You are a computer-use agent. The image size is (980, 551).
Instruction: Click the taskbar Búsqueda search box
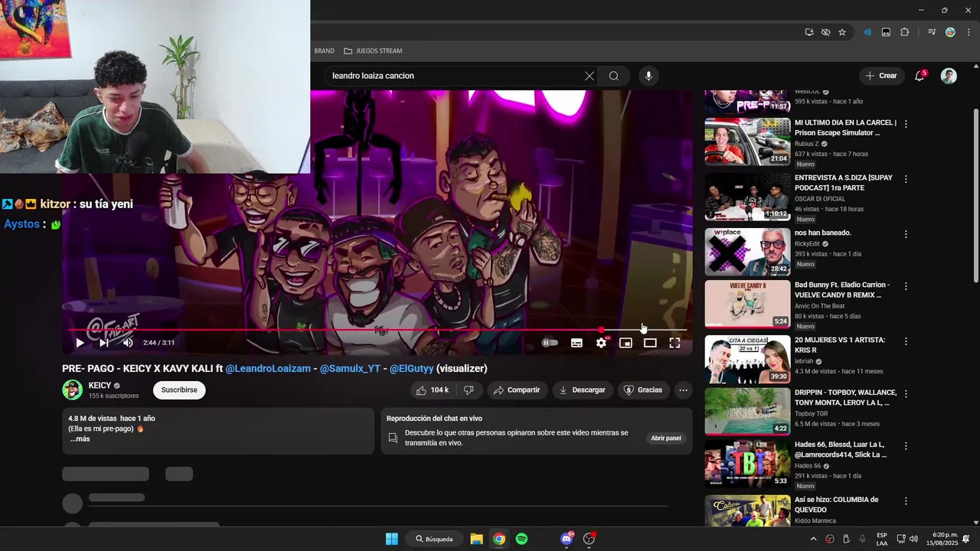[x=435, y=539]
